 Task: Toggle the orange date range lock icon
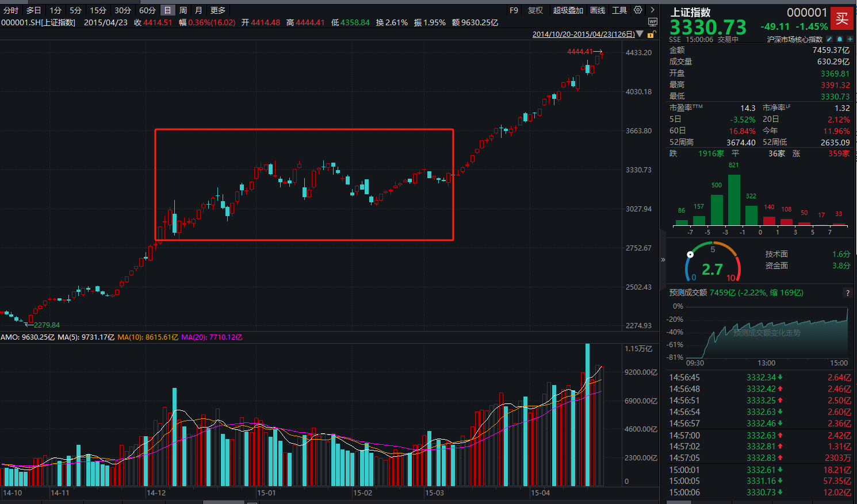pyautogui.click(x=651, y=34)
